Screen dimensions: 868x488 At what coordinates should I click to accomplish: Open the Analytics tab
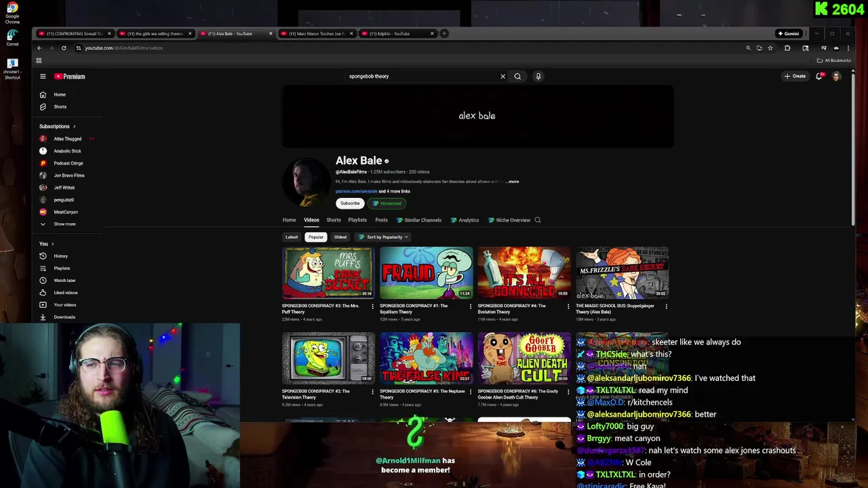tap(465, 220)
